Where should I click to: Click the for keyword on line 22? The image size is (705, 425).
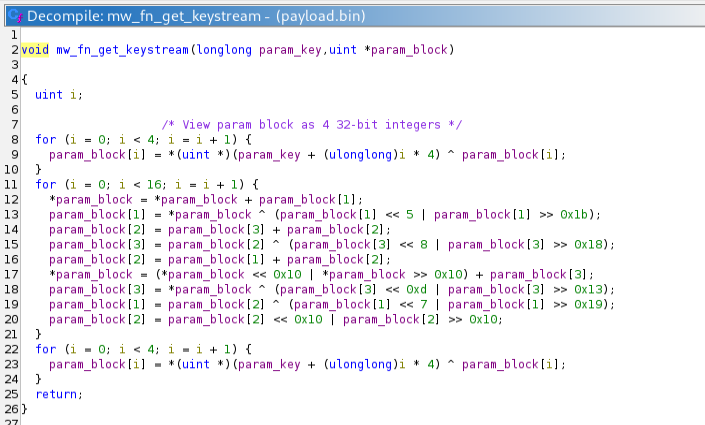point(46,349)
